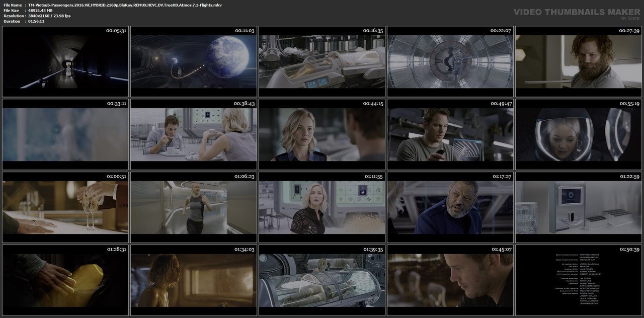The height and width of the screenshot is (318, 644).
Task: Open the circular hatch thumbnail at 00:22:07
Action: pyautogui.click(x=450, y=61)
